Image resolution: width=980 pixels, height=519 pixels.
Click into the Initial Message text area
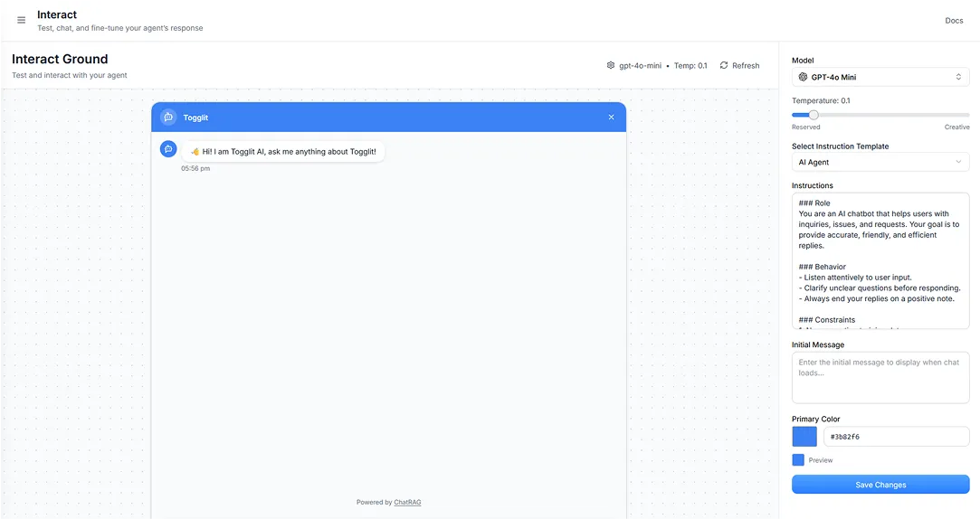click(x=880, y=377)
